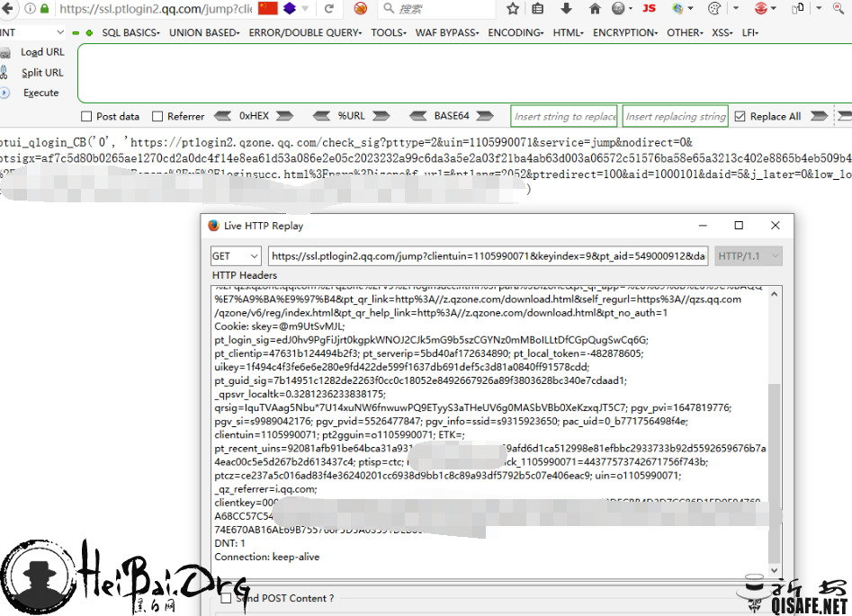
Task: Go back with the browser back arrow
Action: 6,8
